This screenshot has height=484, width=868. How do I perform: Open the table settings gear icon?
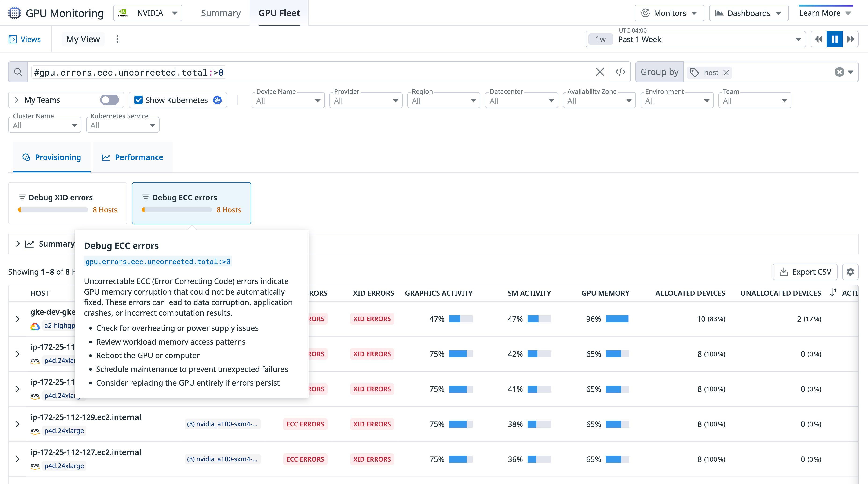(x=850, y=272)
